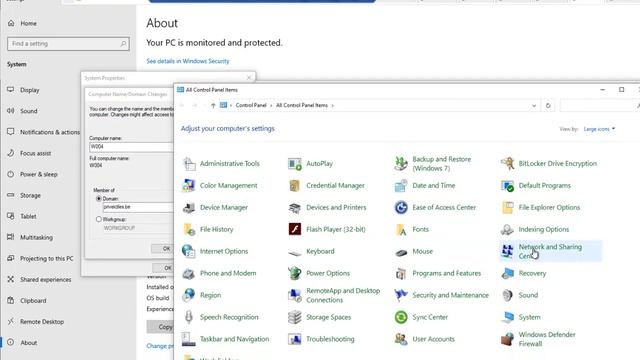Viewport: 640px width, 360px height.
Task: Open Devices and Printers icon
Action: (295, 208)
